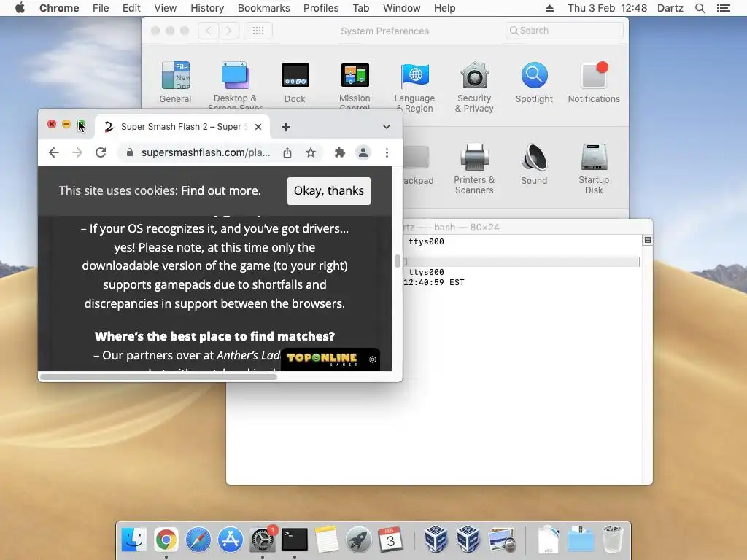Open Security & Privacy preferences

click(474, 87)
